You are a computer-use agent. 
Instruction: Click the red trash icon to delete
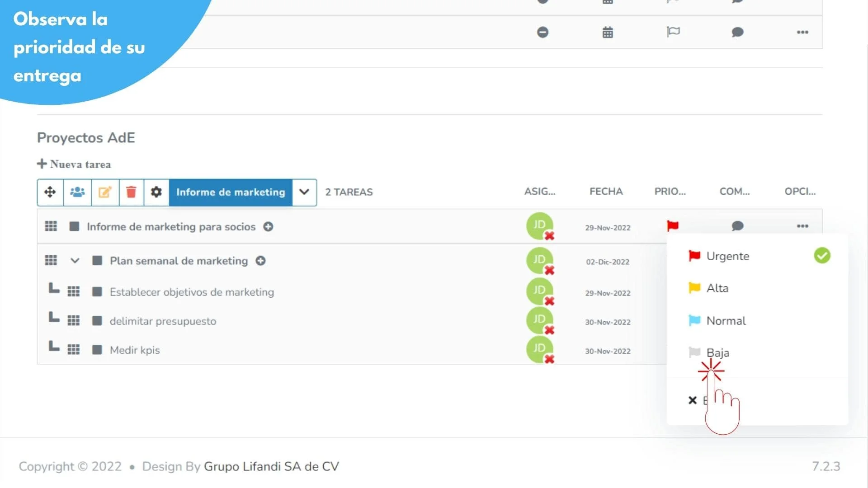pyautogui.click(x=131, y=192)
